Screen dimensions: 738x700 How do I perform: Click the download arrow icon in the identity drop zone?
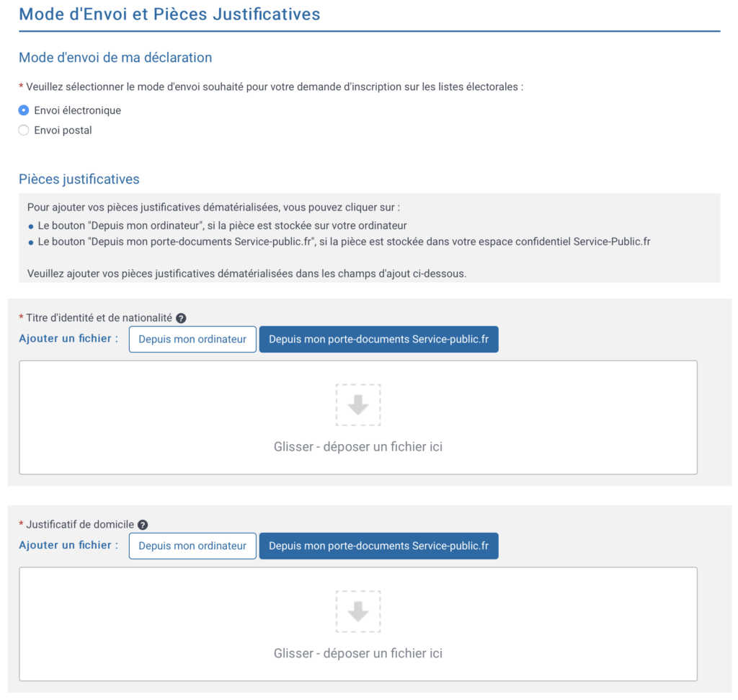[x=358, y=405]
